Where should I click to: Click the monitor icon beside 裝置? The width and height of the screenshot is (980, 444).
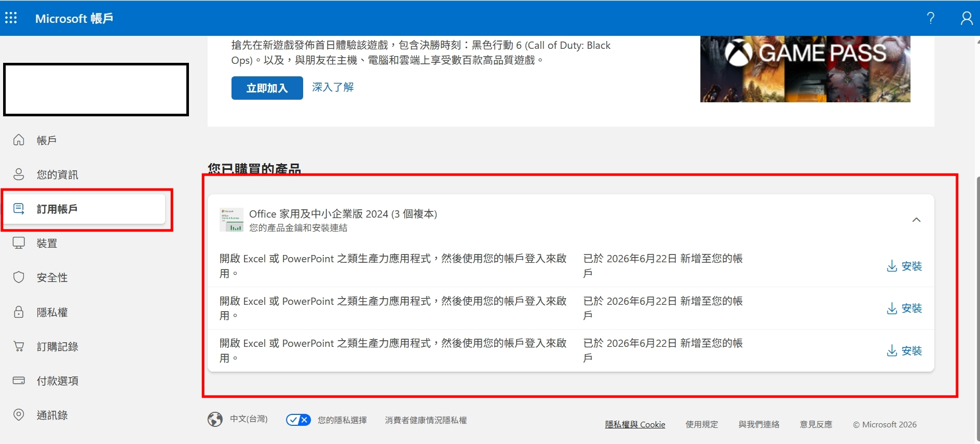pos(19,243)
